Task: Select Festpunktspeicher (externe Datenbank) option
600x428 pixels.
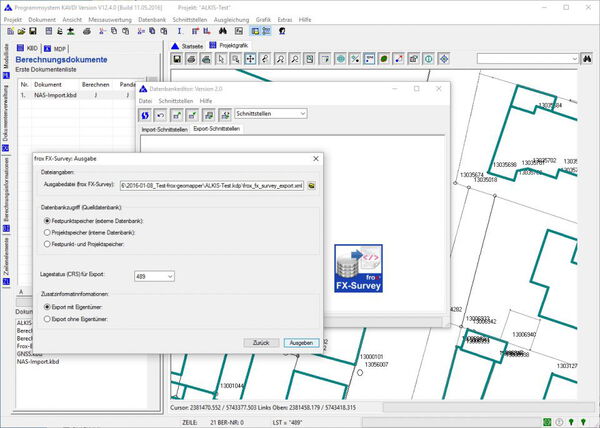Action: click(x=48, y=219)
